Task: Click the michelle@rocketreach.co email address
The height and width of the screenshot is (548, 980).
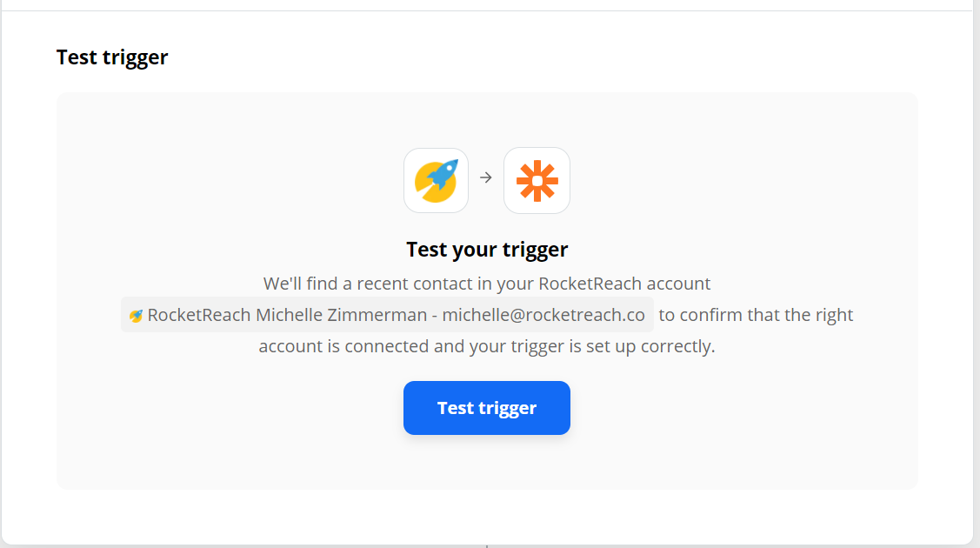Action: tap(543, 315)
